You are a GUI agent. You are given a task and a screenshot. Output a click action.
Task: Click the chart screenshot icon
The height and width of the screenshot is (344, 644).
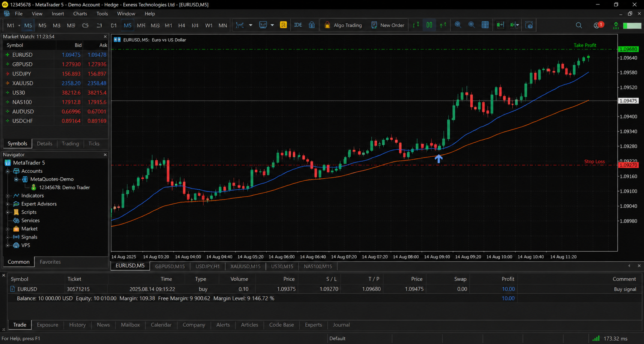pyautogui.click(x=529, y=25)
